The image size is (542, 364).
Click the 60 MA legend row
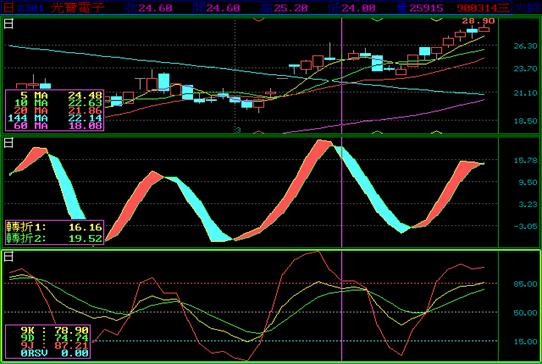point(55,126)
